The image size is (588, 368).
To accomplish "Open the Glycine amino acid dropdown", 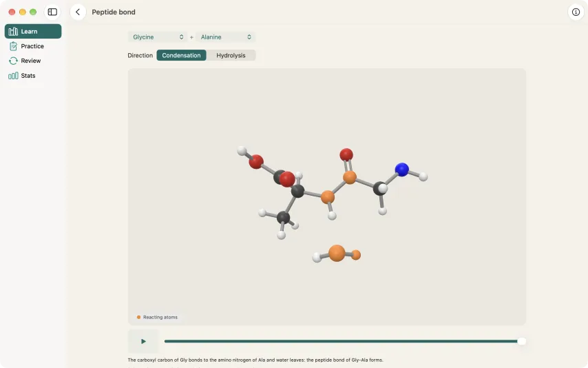I will click(x=158, y=37).
